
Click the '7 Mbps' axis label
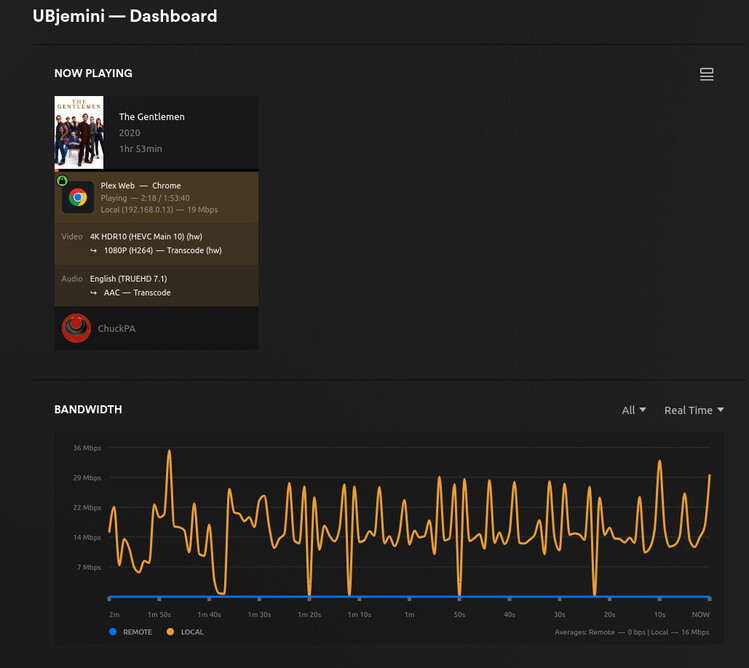coord(89,567)
